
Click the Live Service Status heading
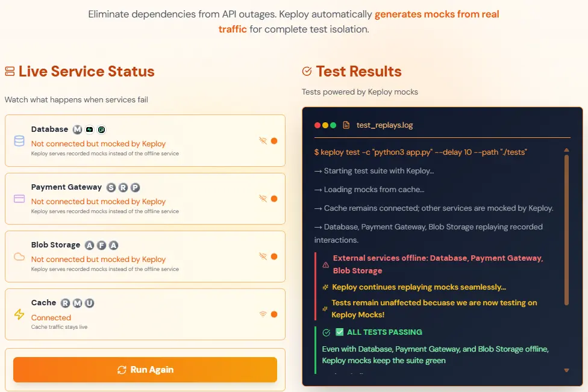(87, 71)
